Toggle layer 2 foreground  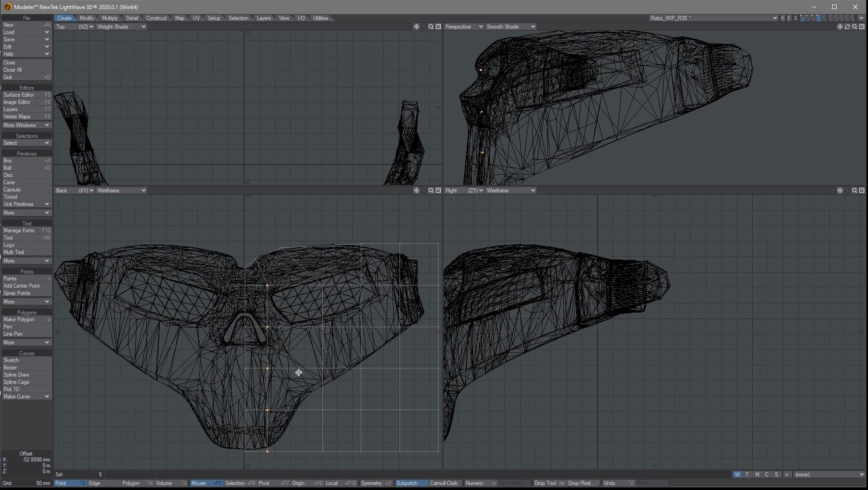click(808, 18)
